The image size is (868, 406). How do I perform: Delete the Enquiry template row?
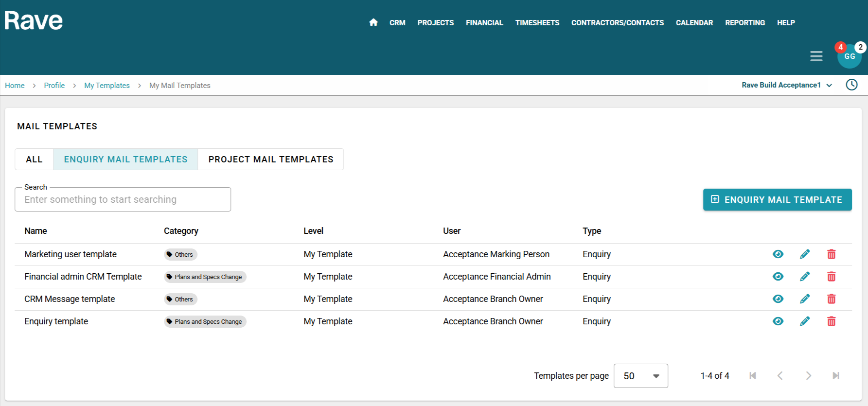tap(831, 321)
